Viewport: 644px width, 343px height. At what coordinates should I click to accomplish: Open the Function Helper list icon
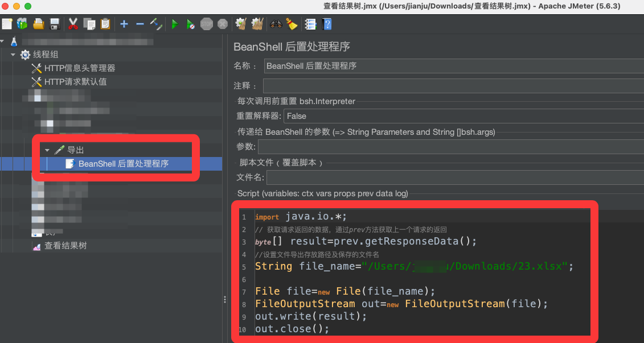[310, 24]
